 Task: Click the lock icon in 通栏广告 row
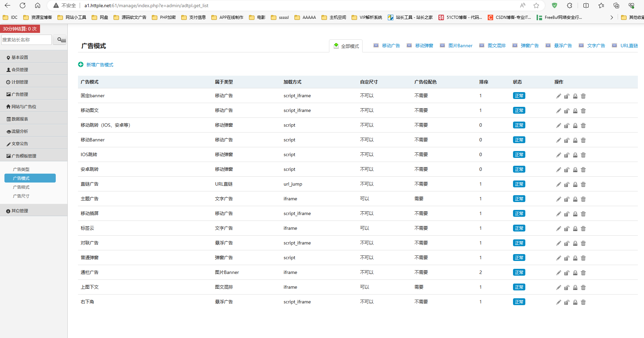[575, 273]
